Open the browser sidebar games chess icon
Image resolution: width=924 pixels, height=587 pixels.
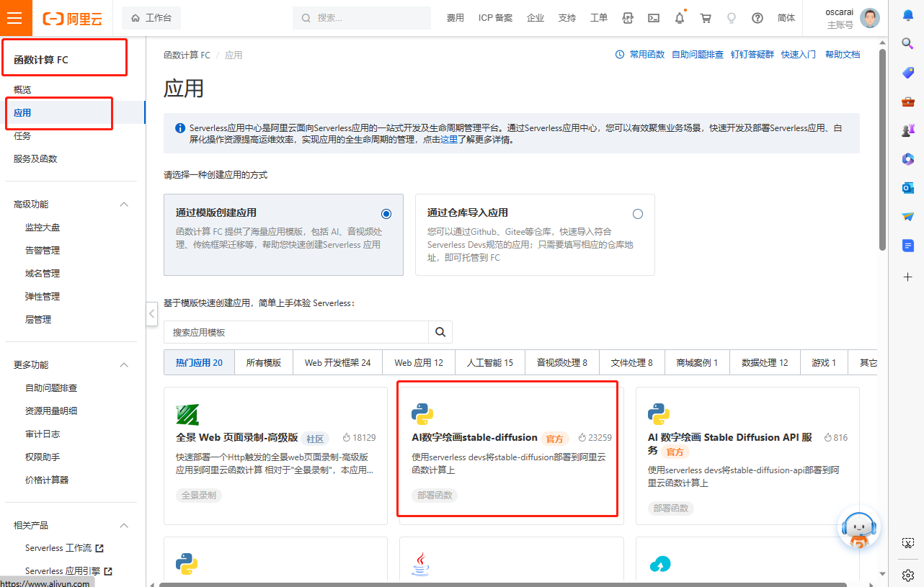908,130
